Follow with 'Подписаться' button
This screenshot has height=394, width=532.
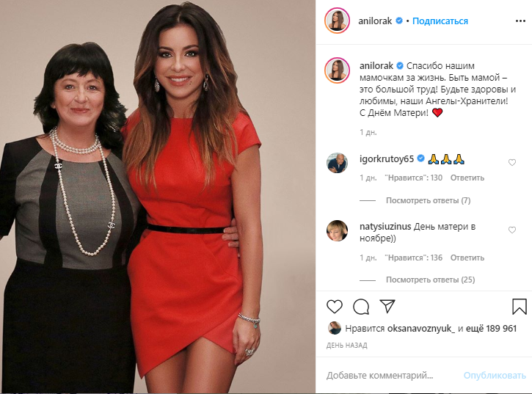(x=440, y=21)
